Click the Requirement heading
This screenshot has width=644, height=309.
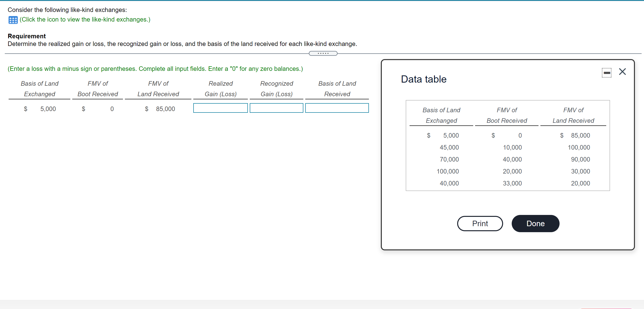[27, 36]
